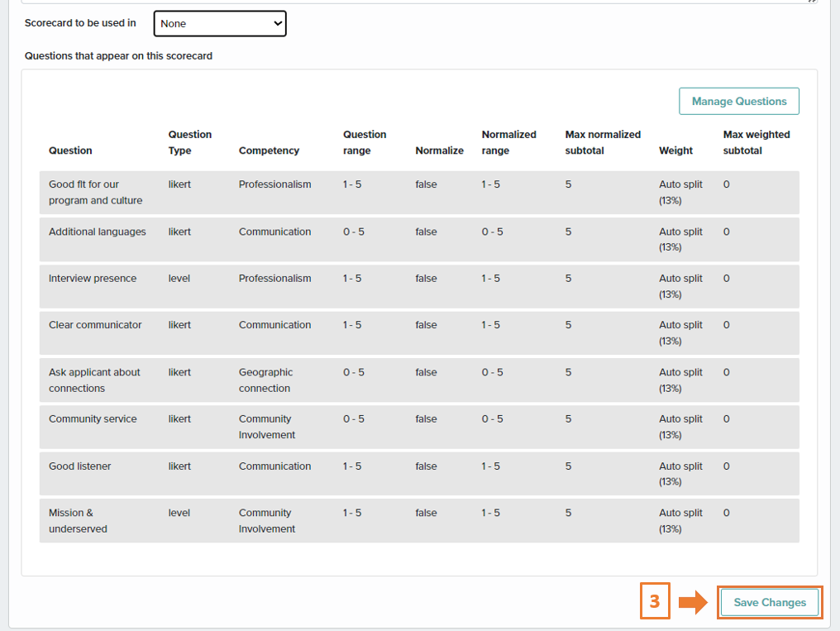Click Professionalism in Interview presence row
840x631 pixels.
[x=274, y=278]
